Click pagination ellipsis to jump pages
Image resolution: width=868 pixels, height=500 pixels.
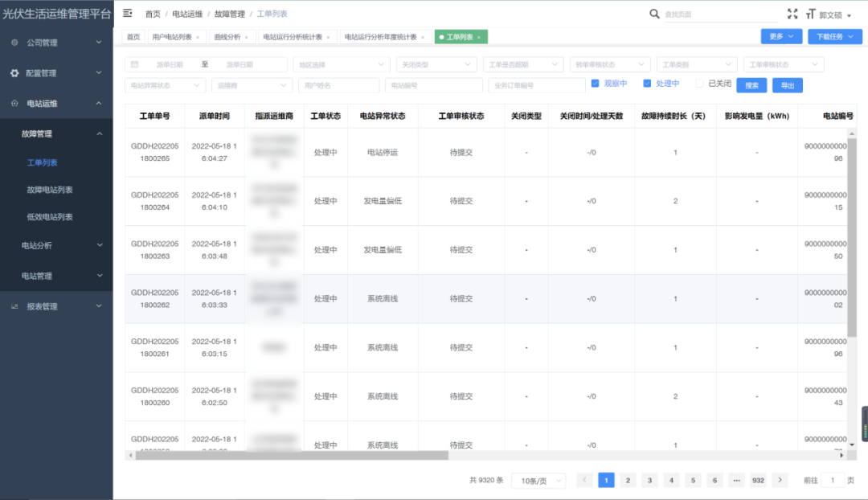[736, 480]
